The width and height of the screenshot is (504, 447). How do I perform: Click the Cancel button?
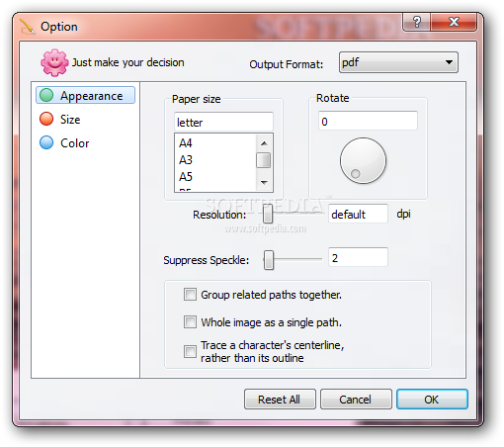(x=356, y=400)
